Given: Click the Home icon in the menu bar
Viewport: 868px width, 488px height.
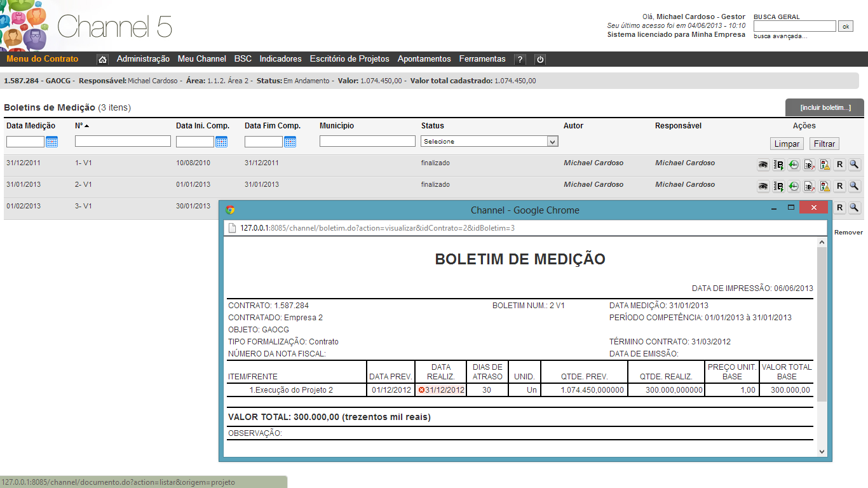Looking at the screenshot, I should (x=102, y=59).
